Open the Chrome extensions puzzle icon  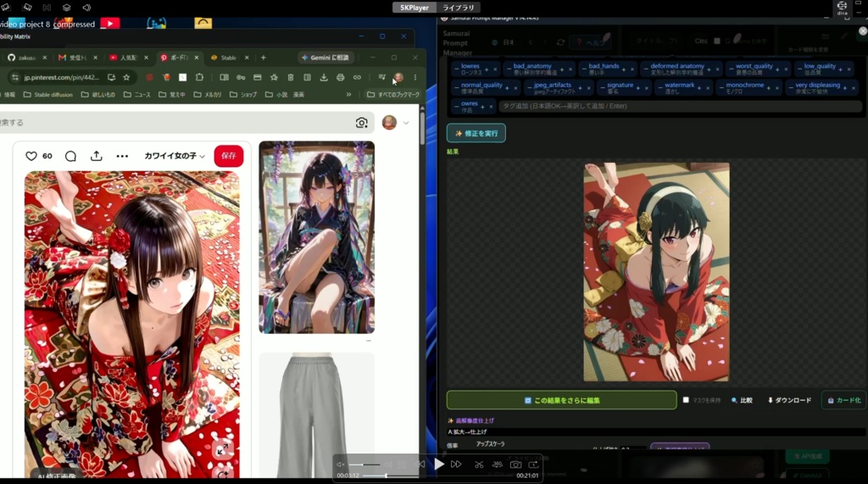coord(199,77)
